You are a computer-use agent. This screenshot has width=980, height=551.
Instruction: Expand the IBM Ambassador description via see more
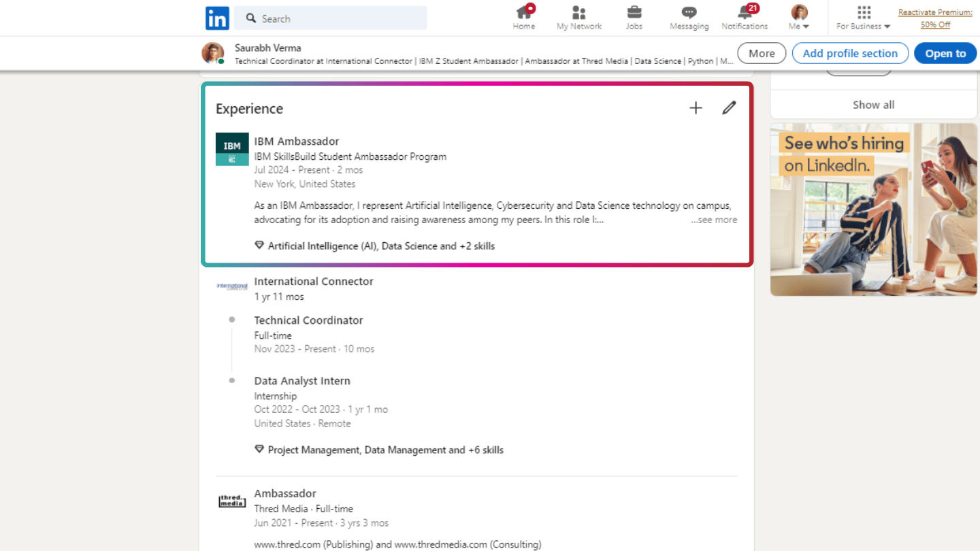tap(713, 219)
